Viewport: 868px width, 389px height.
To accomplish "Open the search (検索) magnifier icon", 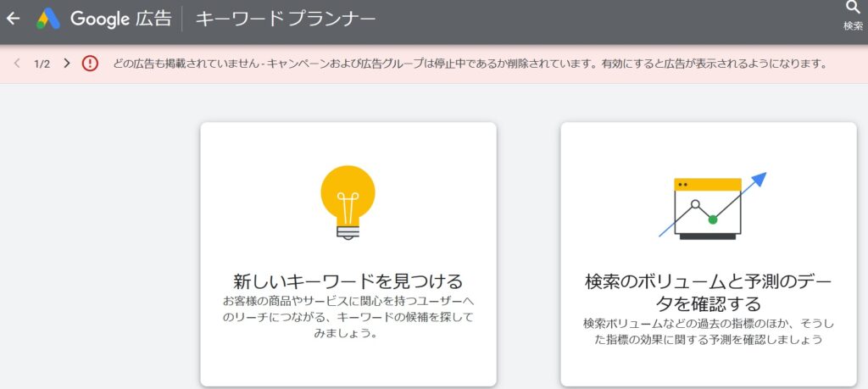I will click(x=853, y=8).
